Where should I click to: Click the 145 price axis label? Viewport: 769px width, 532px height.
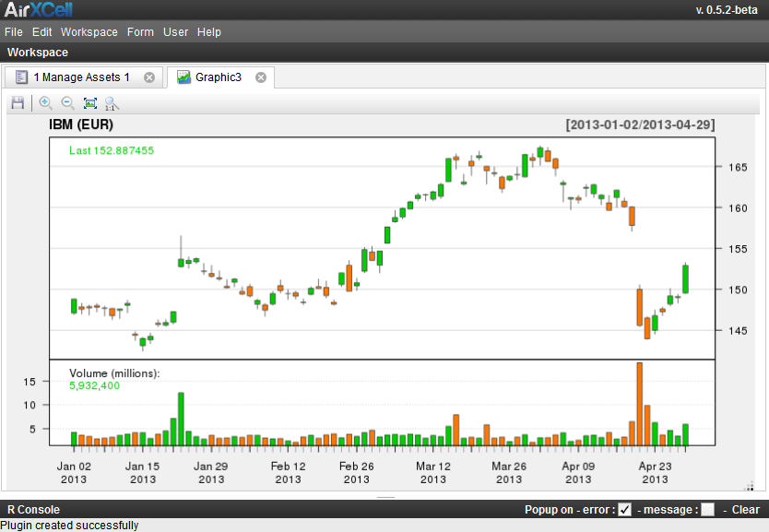coord(738,330)
